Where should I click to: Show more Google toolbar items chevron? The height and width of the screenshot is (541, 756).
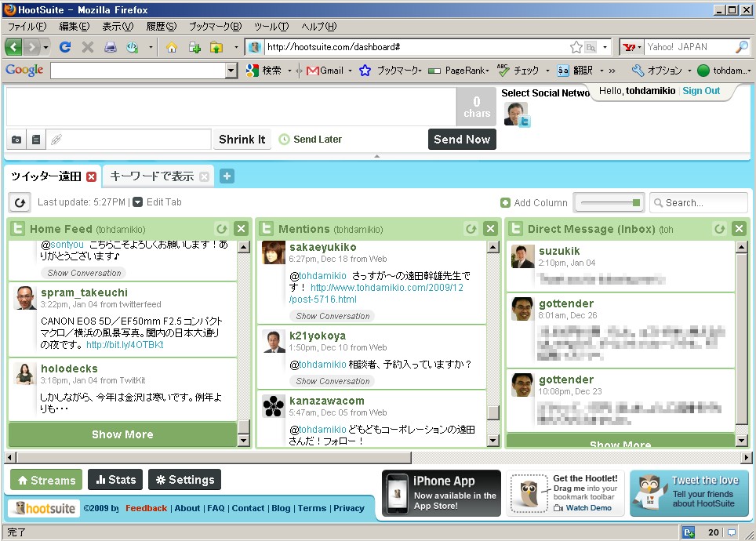tap(612, 71)
